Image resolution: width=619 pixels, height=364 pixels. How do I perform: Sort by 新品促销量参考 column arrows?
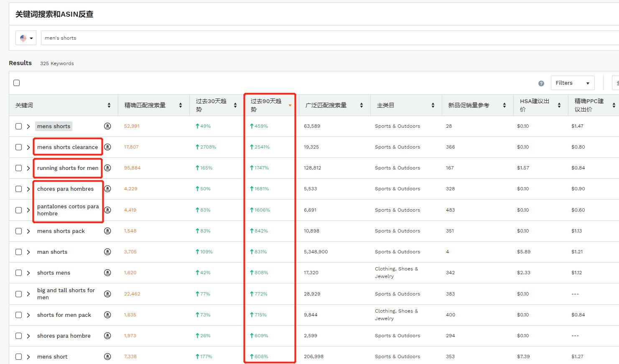pos(504,106)
